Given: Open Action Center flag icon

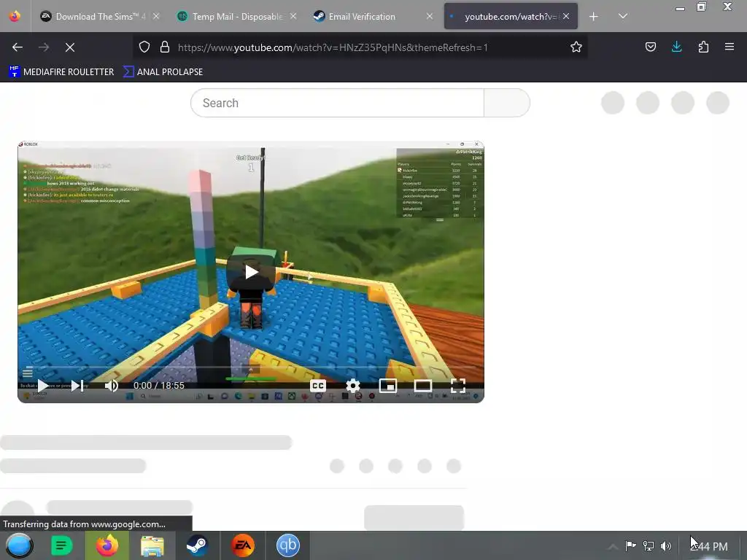Looking at the screenshot, I should point(631,546).
